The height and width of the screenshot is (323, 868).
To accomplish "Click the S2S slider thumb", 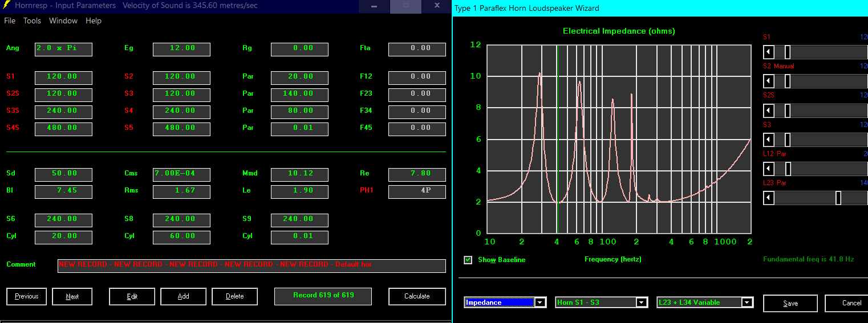I will point(787,111).
